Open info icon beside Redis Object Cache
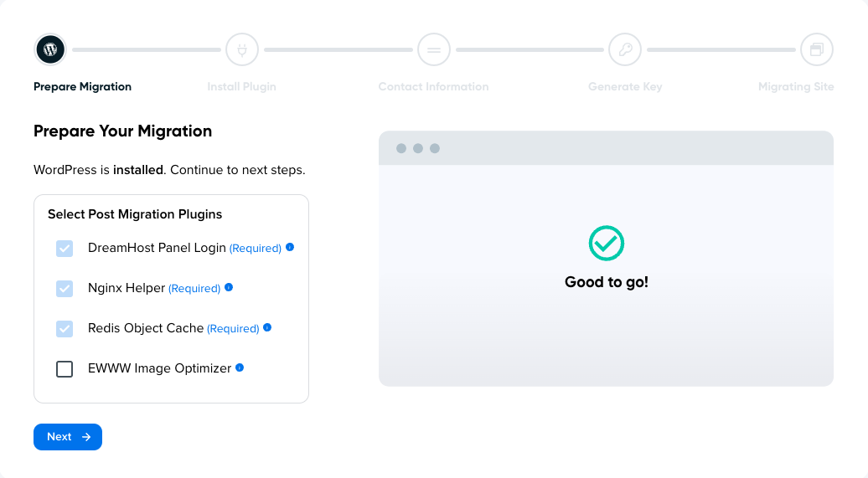868x478 pixels. coord(267,327)
